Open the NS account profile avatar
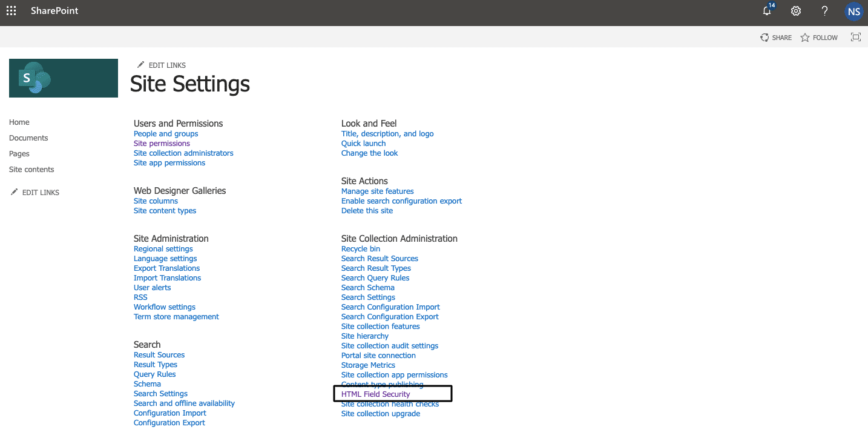The height and width of the screenshot is (435, 868). (x=853, y=11)
